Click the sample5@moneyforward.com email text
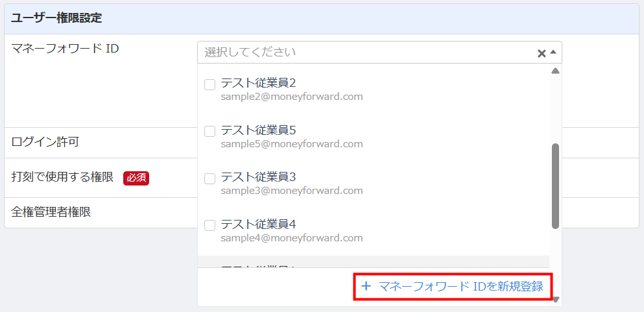Screen dimensions: 644x312 (x=291, y=144)
